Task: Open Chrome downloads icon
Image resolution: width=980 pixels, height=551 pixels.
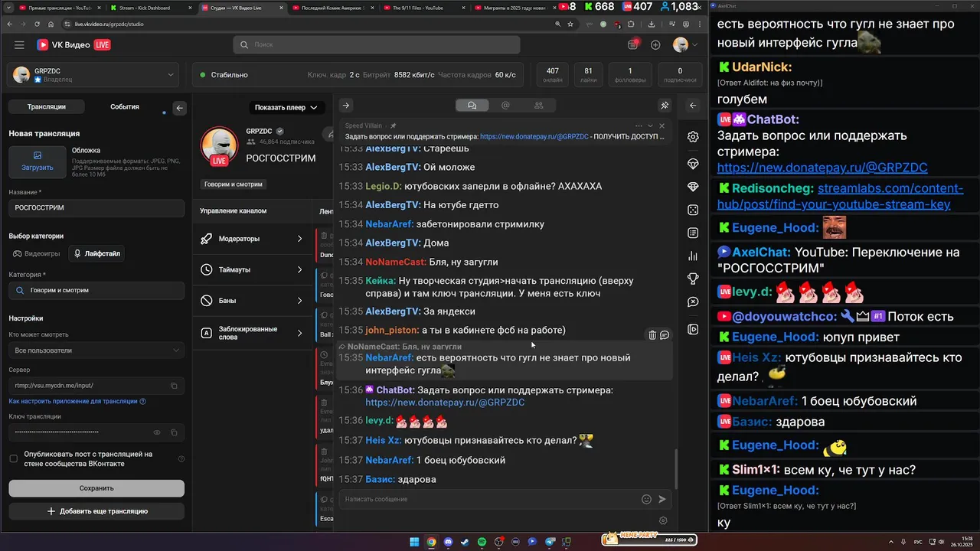Action: click(651, 24)
